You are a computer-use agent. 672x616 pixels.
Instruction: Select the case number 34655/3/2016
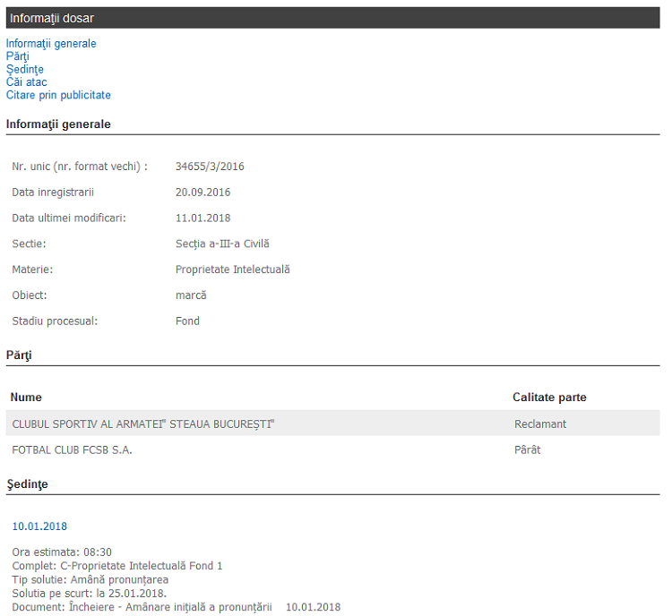pyautogui.click(x=210, y=167)
